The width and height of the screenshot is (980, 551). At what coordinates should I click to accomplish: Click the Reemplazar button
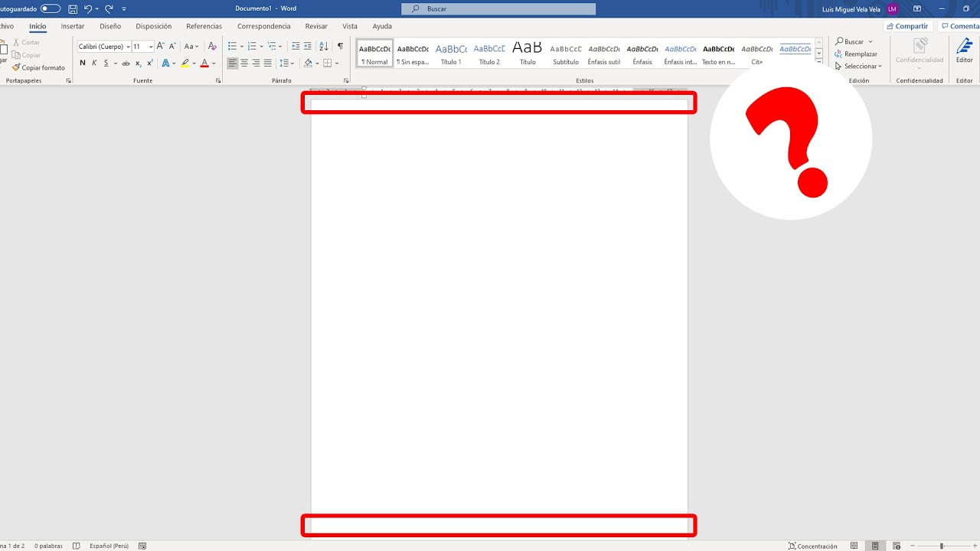click(x=856, y=54)
